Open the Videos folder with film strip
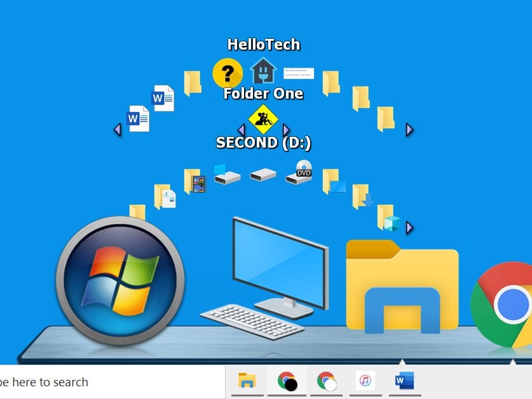Screen dimensions: 532x399 194,181
